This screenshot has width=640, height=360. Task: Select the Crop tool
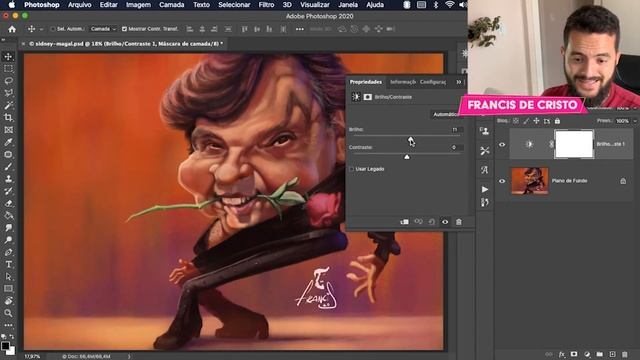point(8,118)
